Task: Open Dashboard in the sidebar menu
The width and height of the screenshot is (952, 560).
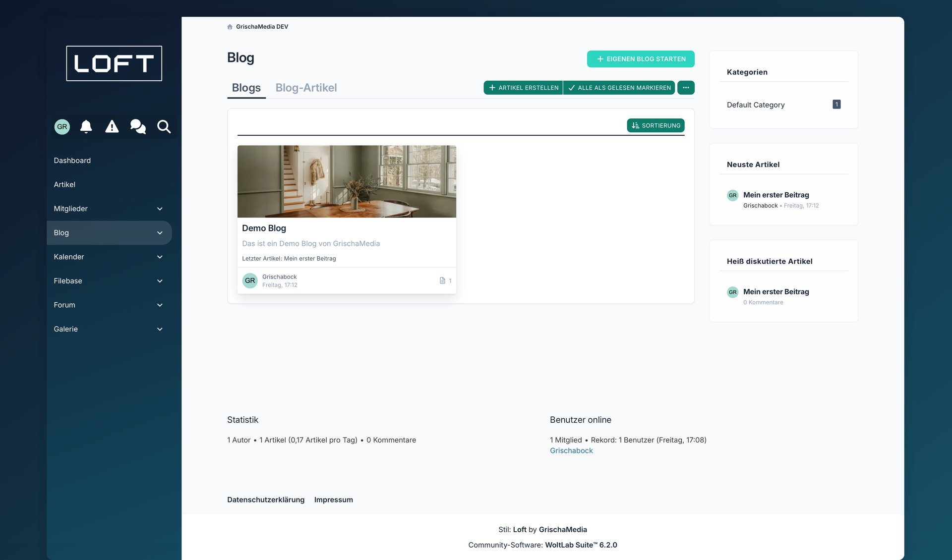Action: click(x=72, y=161)
